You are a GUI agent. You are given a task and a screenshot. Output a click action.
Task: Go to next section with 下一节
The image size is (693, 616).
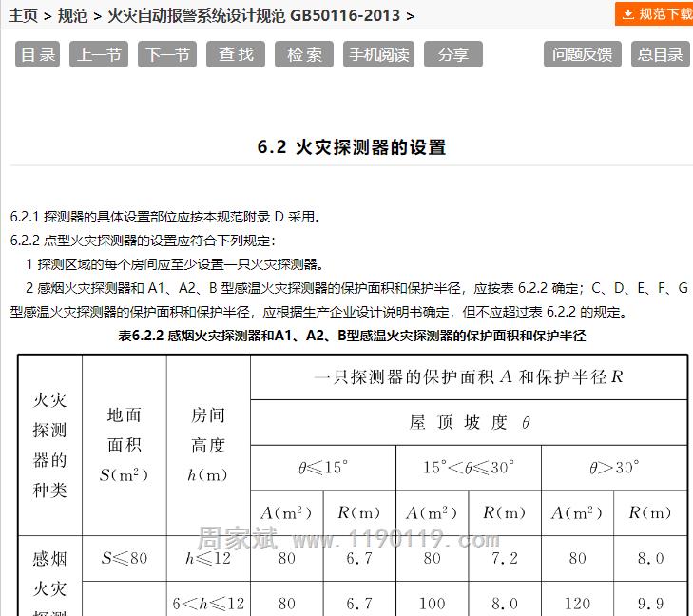click(167, 54)
